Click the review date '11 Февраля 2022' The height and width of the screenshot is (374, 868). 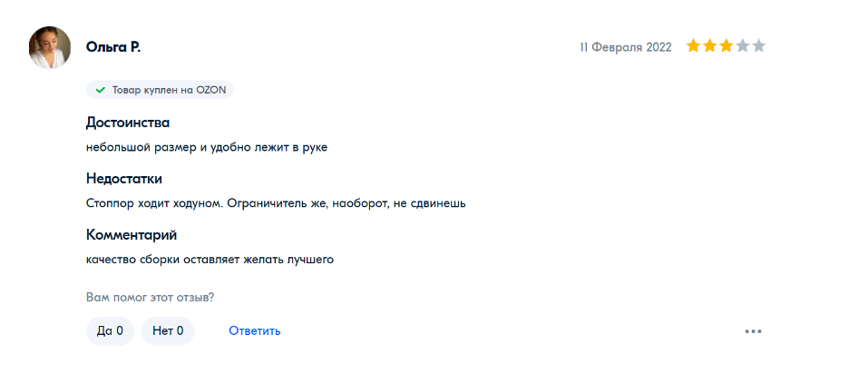point(626,47)
